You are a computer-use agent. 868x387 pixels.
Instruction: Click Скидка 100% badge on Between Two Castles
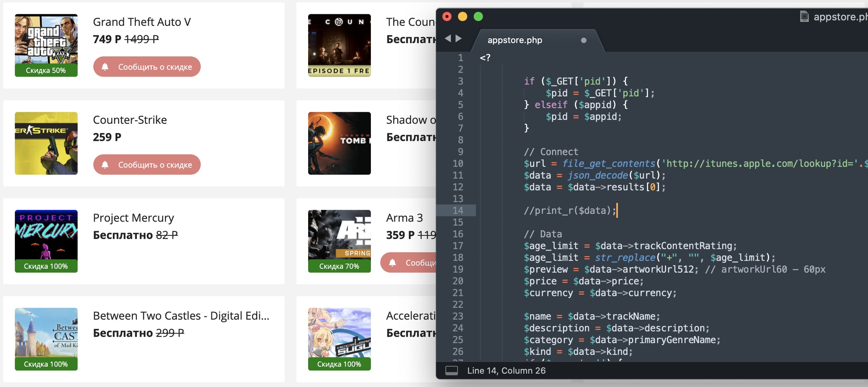pos(46,364)
